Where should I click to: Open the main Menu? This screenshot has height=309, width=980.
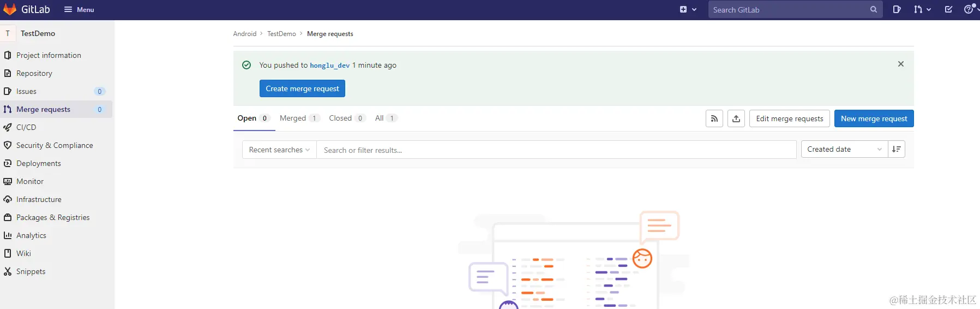(x=79, y=9)
